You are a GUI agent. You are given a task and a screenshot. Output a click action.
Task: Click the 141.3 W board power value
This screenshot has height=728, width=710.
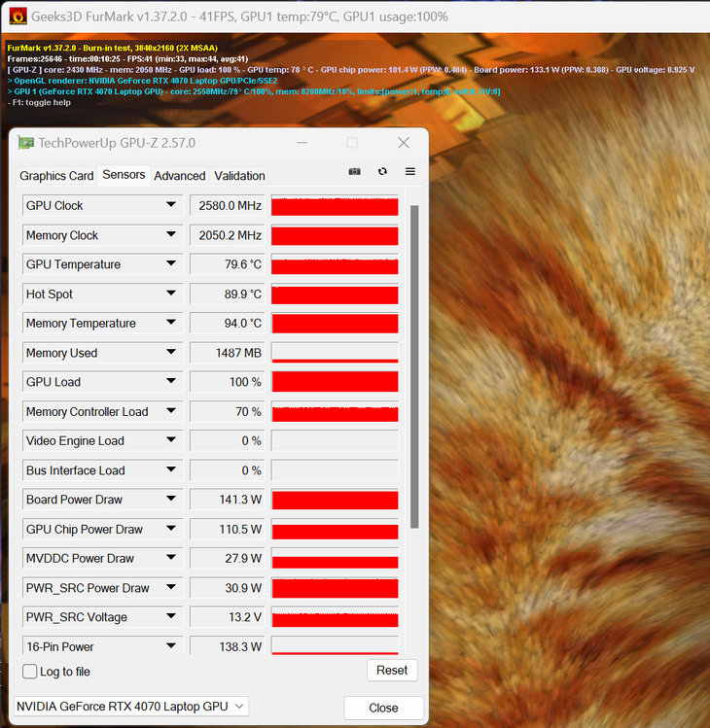[x=228, y=500]
